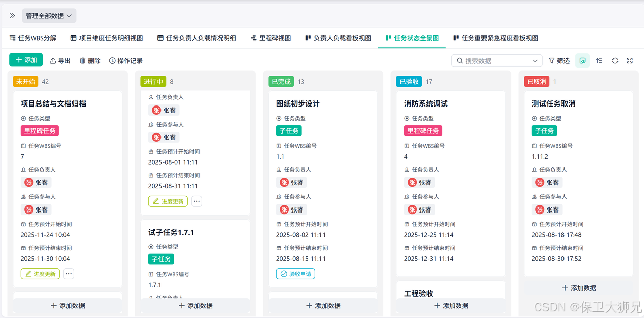Open 筛选 filter options

coord(559,61)
